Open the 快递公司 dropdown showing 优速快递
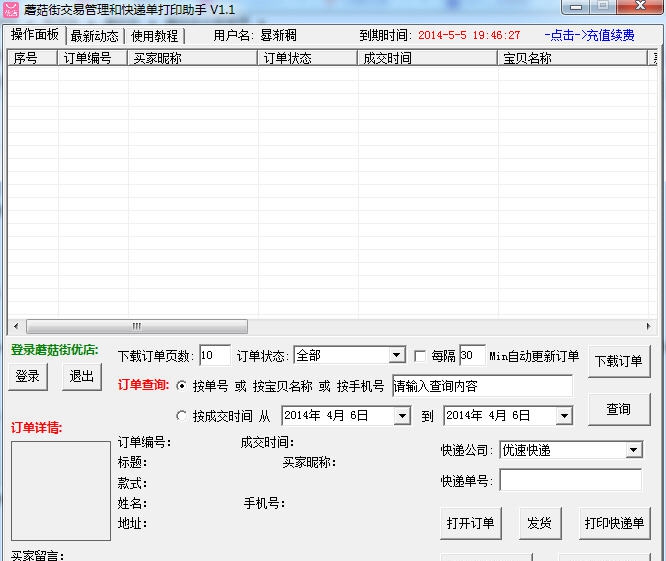The height and width of the screenshot is (561, 666). click(x=571, y=450)
